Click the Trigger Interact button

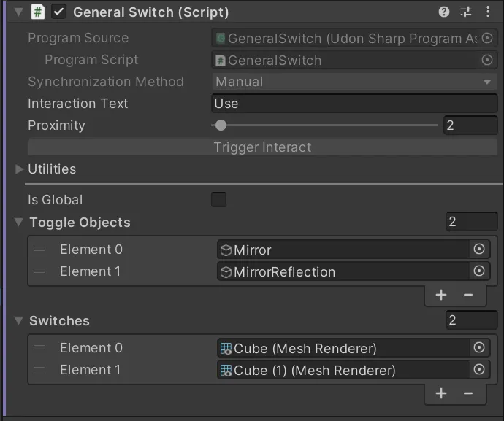[x=263, y=147]
